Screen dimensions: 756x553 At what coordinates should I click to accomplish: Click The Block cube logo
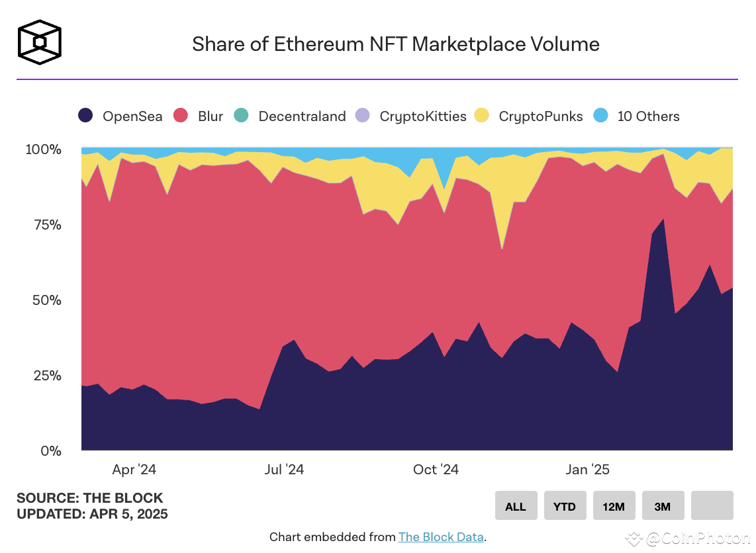(x=38, y=41)
